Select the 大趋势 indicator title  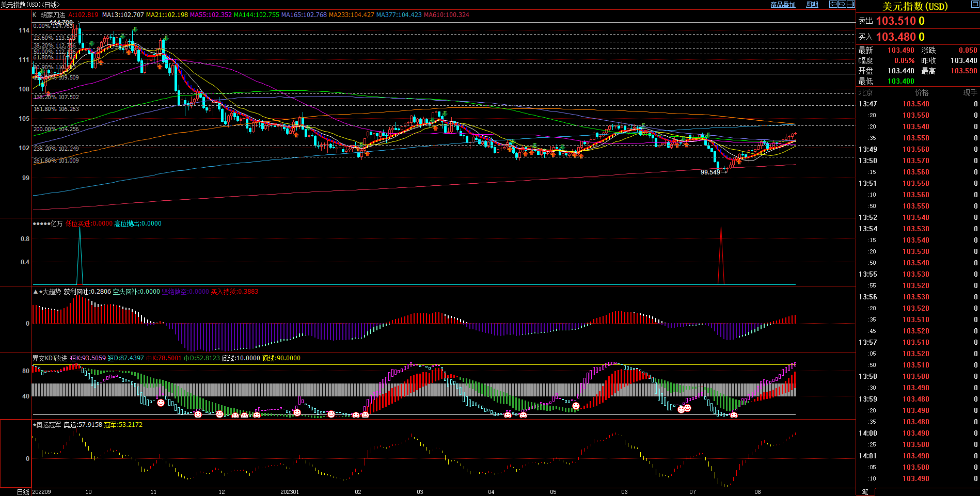click(51, 292)
